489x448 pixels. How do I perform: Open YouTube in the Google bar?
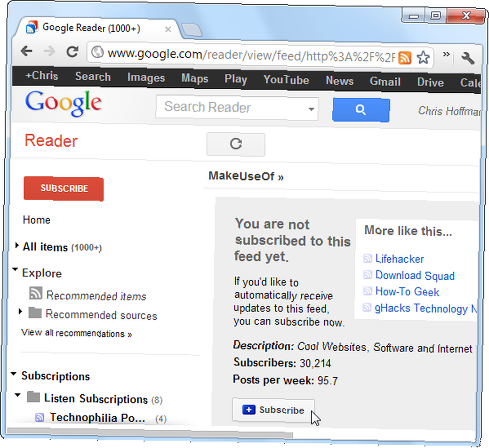coord(286,80)
